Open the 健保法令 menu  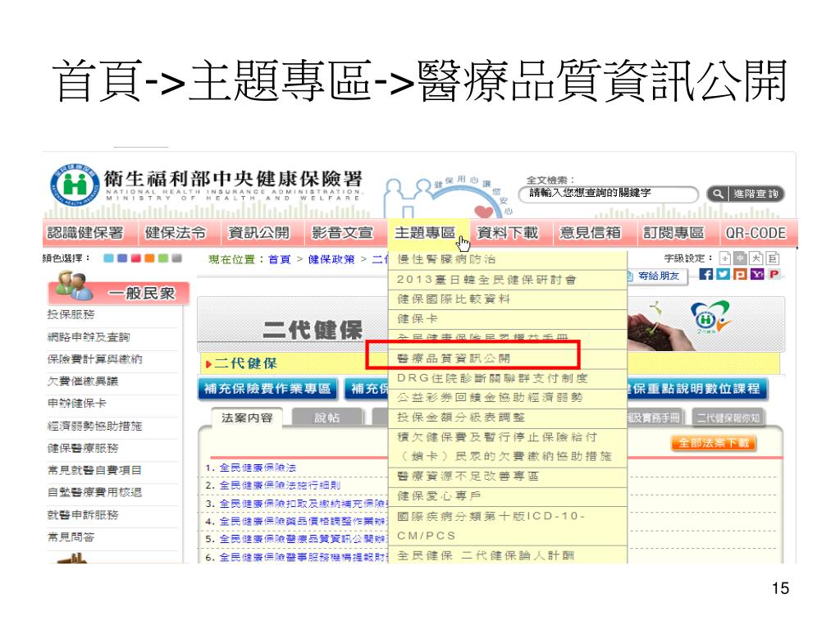point(176,232)
